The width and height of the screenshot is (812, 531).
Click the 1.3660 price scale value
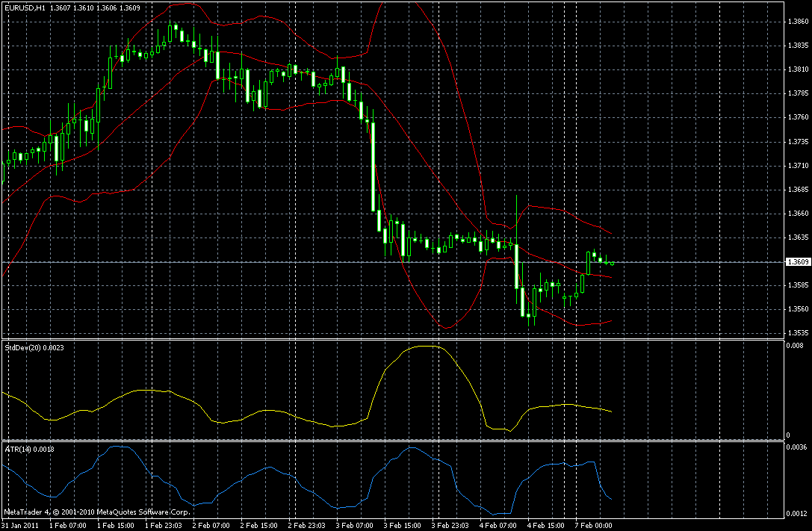click(x=798, y=214)
